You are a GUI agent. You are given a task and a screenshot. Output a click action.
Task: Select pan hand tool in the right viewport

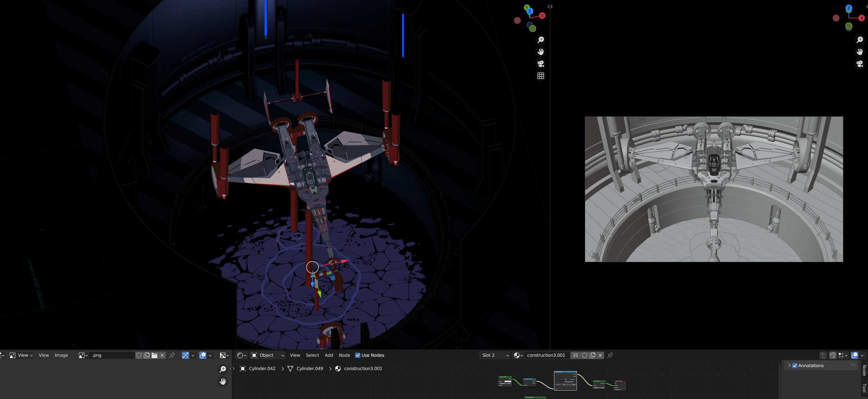860,52
